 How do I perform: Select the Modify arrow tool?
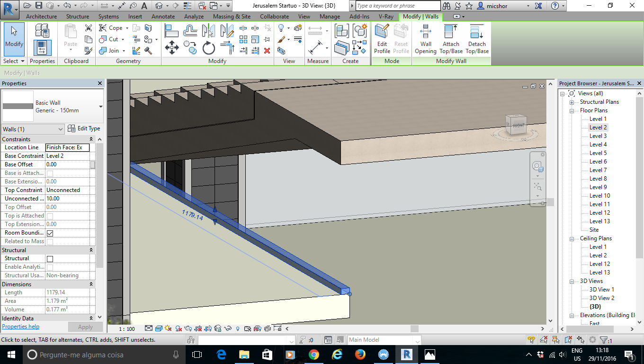pos(14,39)
